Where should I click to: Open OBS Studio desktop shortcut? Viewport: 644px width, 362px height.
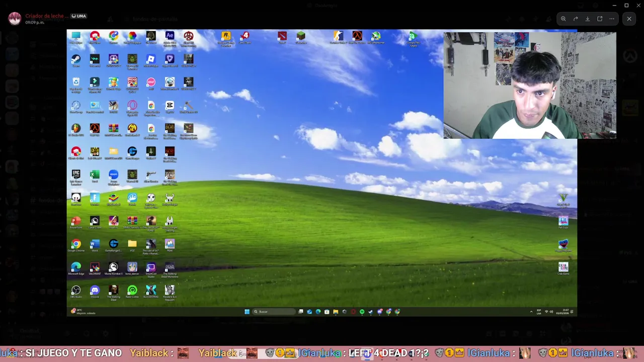[76, 291]
